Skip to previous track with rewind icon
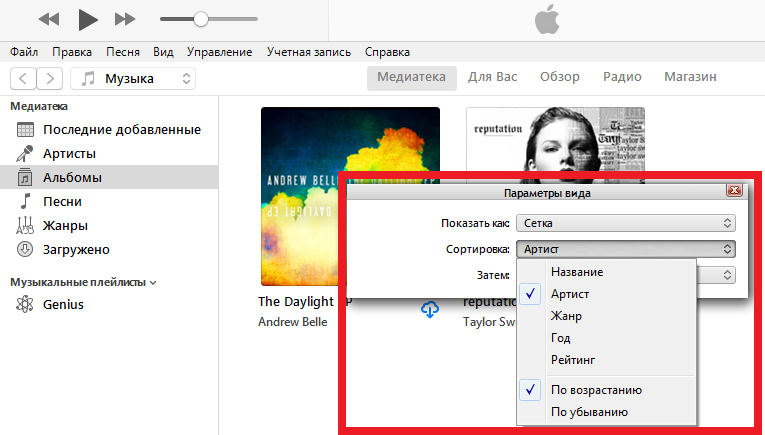This screenshot has width=765, height=435. click(x=49, y=18)
